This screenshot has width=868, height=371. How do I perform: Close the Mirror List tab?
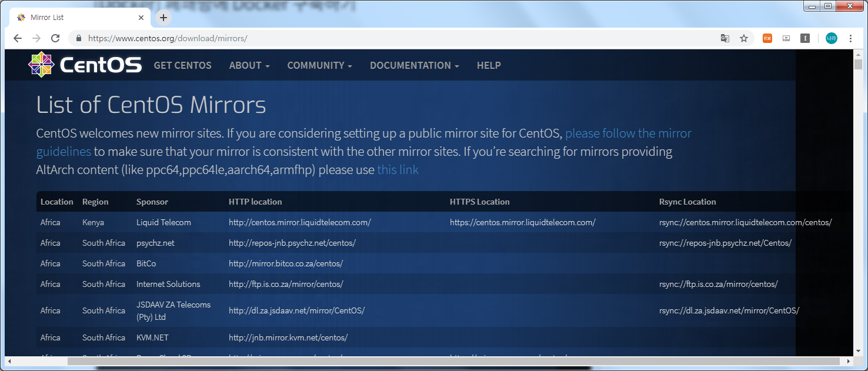pyautogui.click(x=141, y=18)
